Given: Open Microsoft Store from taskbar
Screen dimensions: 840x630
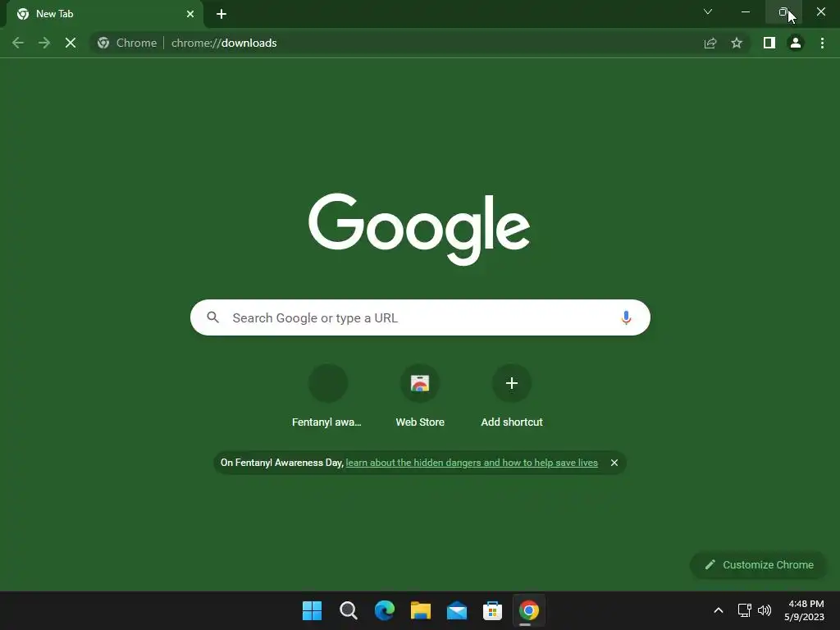Looking at the screenshot, I should click(492, 610).
